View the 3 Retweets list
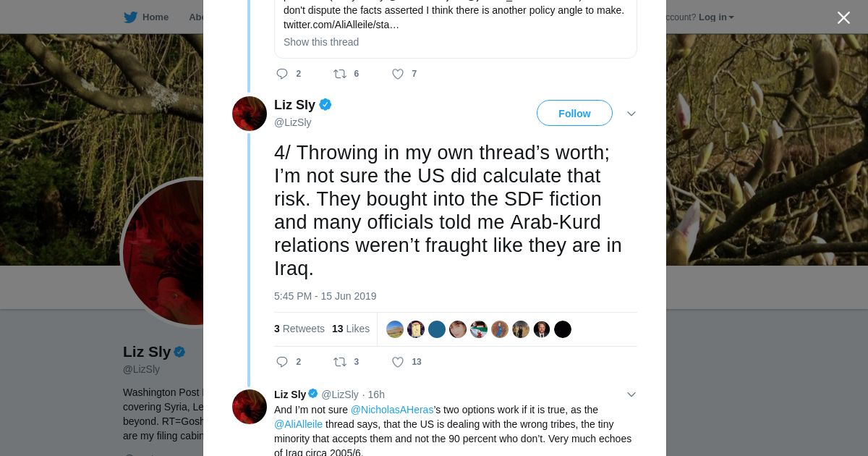The width and height of the screenshot is (868, 456). [x=299, y=329]
